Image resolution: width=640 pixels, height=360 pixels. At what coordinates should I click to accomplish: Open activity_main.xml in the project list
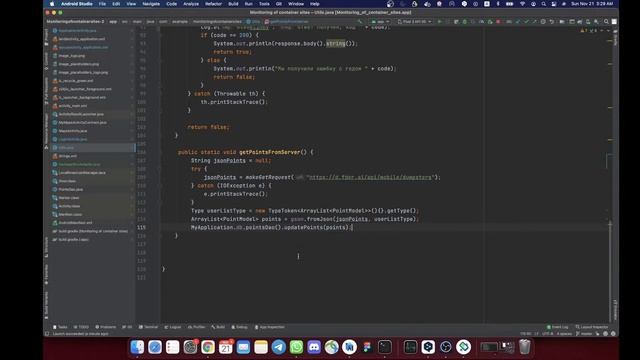click(x=73, y=106)
